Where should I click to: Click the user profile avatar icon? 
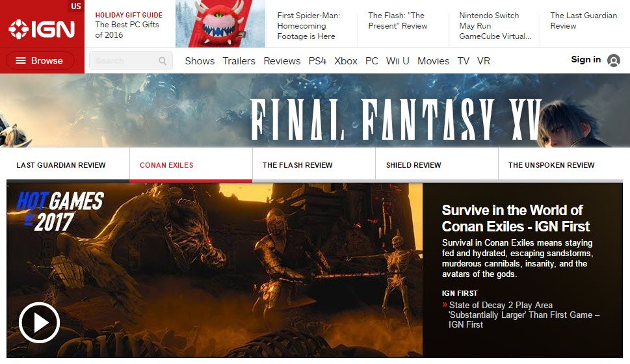click(x=614, y=60)
